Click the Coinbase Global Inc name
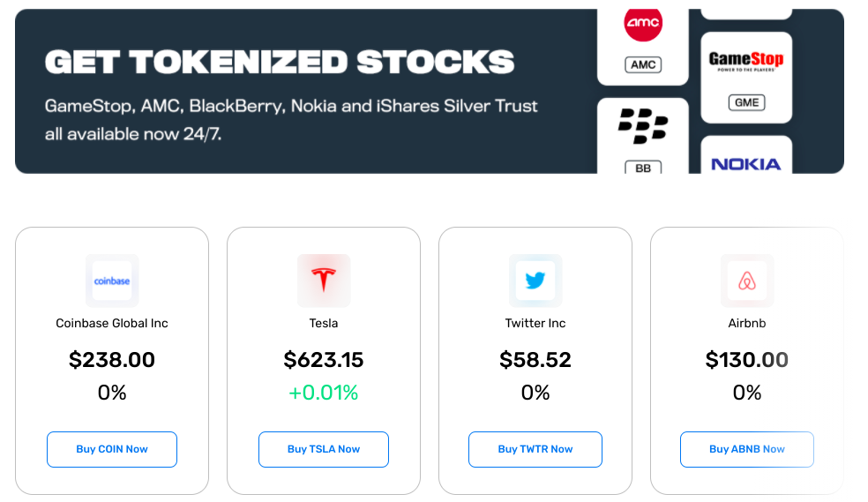Image resolution: width=868 pixels, height=502 pixels. tap(112, 323)
